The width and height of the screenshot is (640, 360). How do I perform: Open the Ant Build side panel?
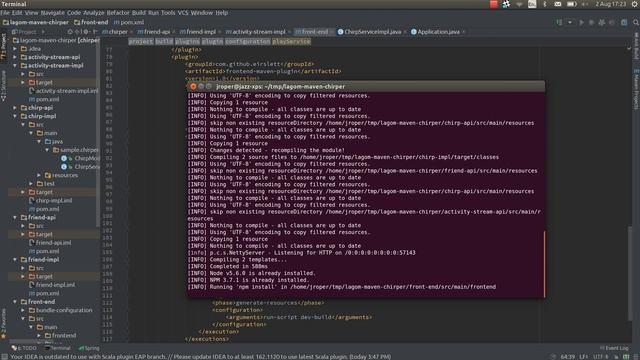[x=636, y=46]
